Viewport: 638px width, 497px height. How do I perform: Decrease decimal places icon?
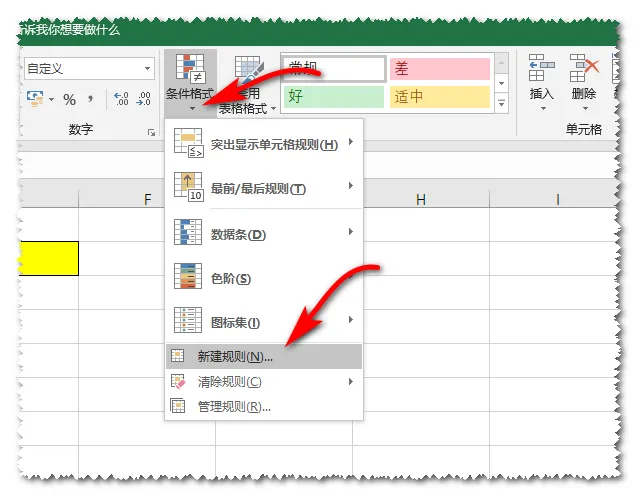pyautogui.click(x=143, y=99)
